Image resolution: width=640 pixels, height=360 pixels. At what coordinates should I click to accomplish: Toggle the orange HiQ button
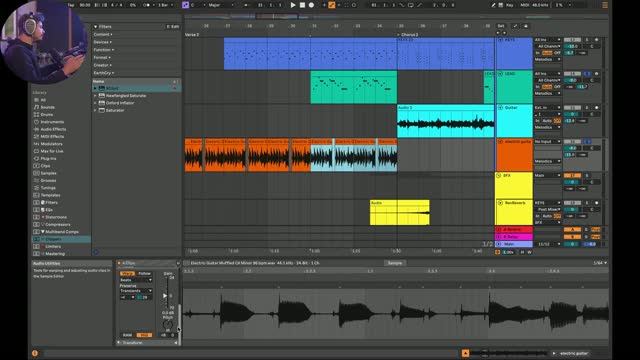[144, 335]
